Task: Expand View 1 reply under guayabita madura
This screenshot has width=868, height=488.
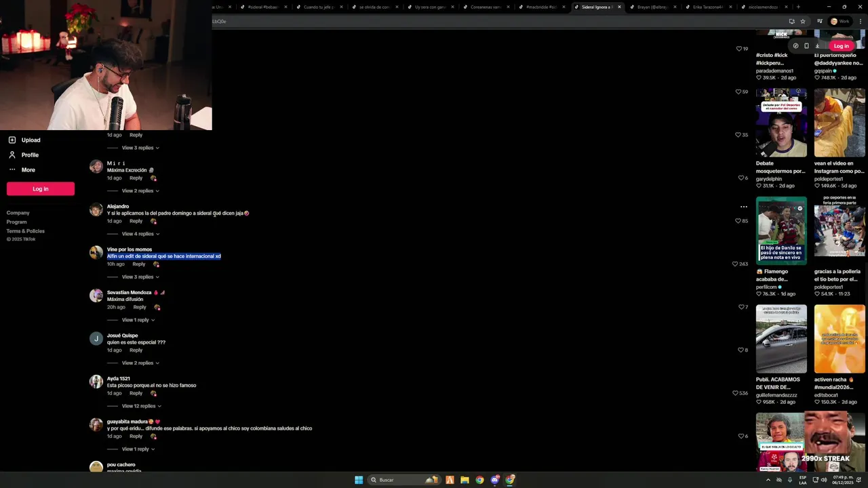Action: (138, 449)
